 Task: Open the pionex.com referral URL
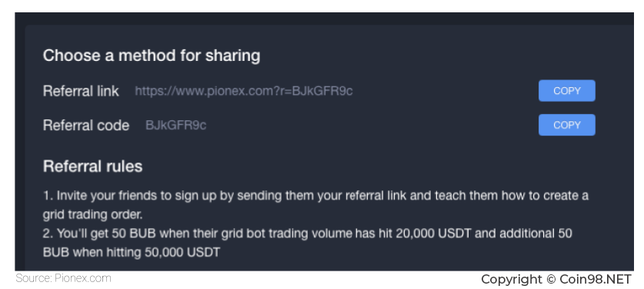click(244, 91)
